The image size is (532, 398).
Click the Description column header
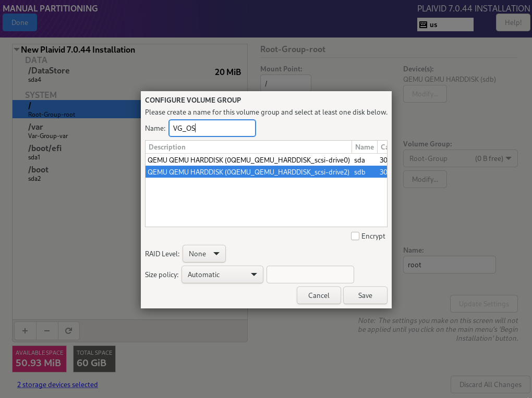[248, 147]
